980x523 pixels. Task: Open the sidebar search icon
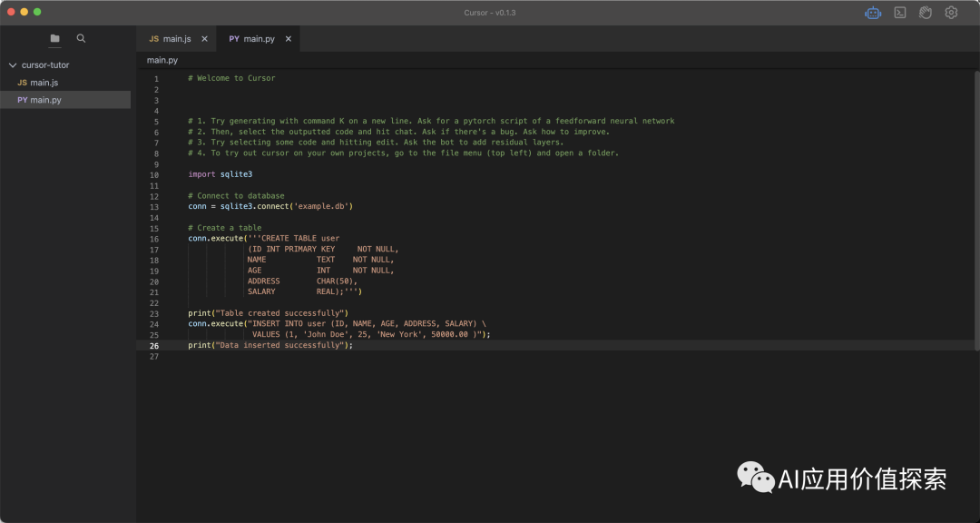[x=82, y=38]
